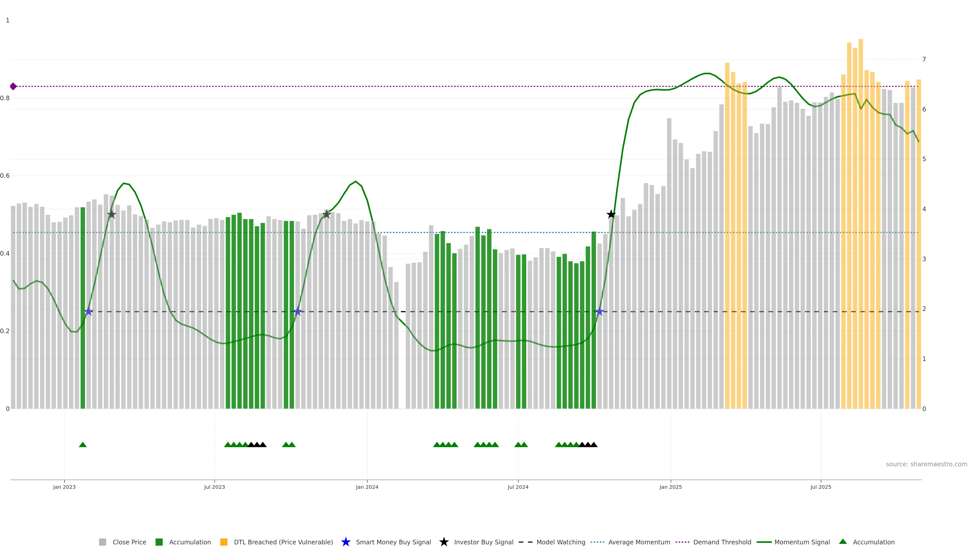The height and width of the screenshot is (551, 980).
Task: Click the blue star before Jan 2024
Action: 298,312
